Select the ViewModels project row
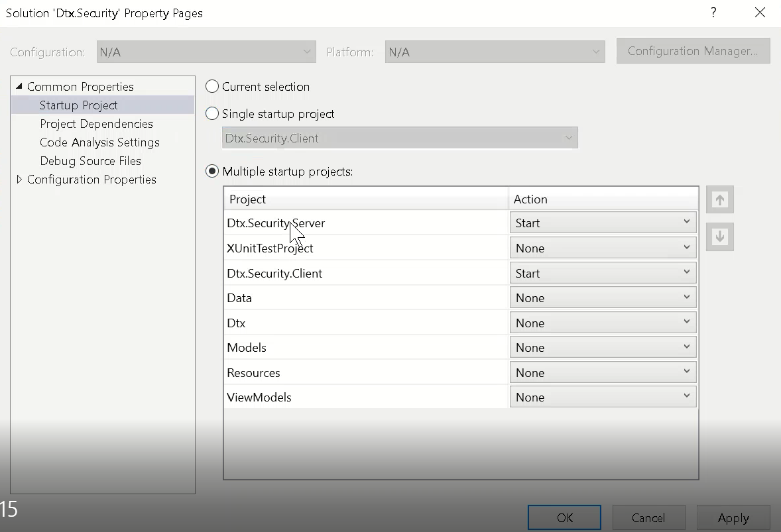 coord(365,397)
